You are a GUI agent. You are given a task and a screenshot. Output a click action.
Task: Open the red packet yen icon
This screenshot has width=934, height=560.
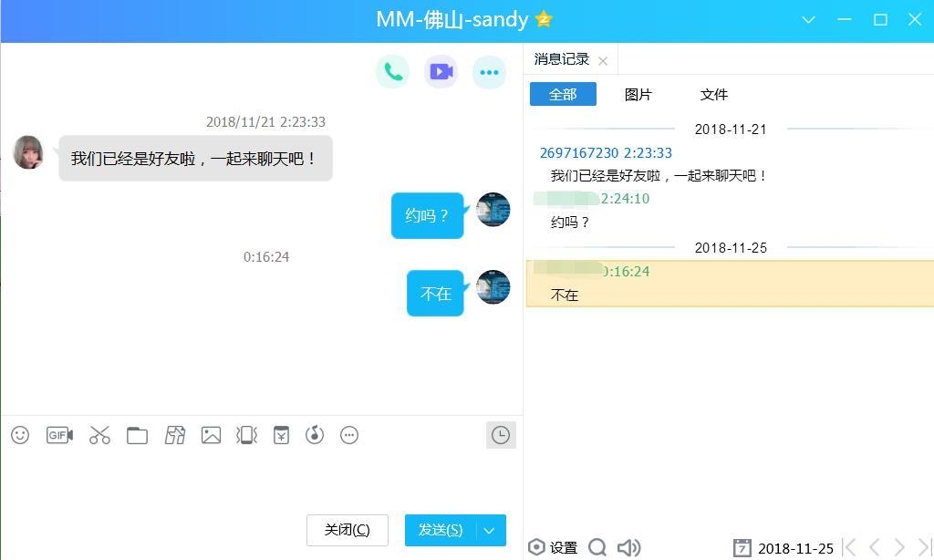point(281,435)
